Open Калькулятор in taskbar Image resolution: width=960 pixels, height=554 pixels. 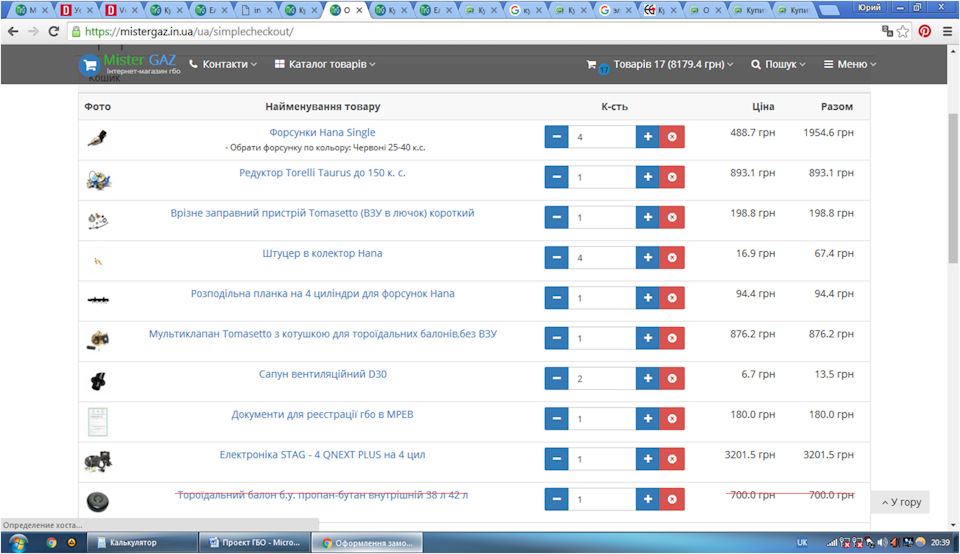141,542
